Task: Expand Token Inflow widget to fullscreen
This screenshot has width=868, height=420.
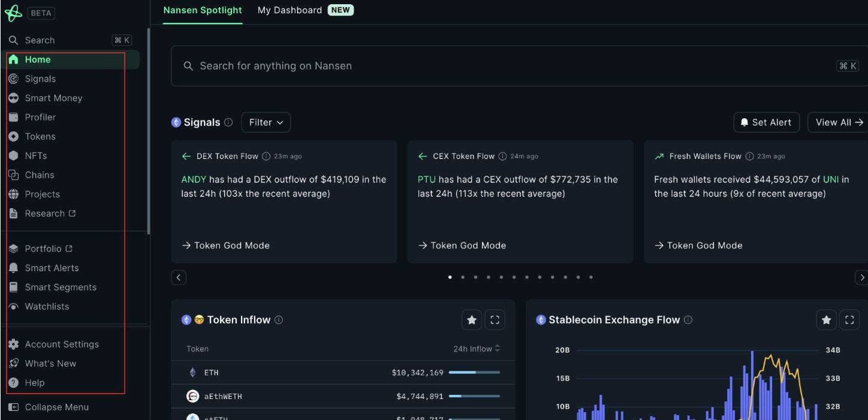Action: pyautogui.click(x=495, y=320)
